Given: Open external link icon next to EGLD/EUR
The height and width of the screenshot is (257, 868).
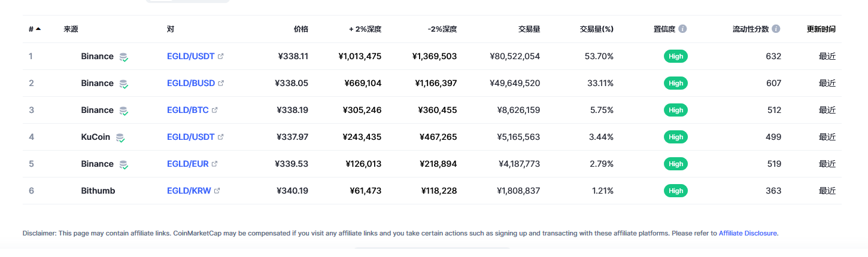Looking at the screenshot, I should pyautogui.click(x=215, y=164).
